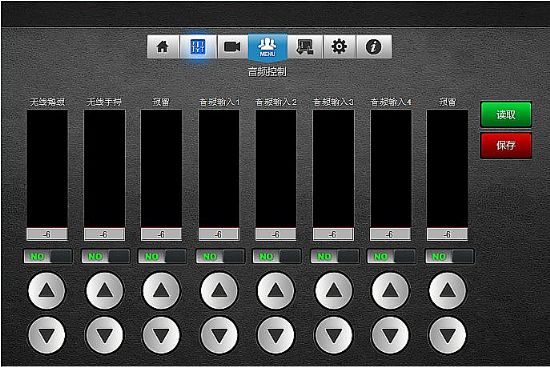The image size is (550, 367).
Task: Lower volume with 音频输入3 down arrow
Action: (x=333, y=335)
